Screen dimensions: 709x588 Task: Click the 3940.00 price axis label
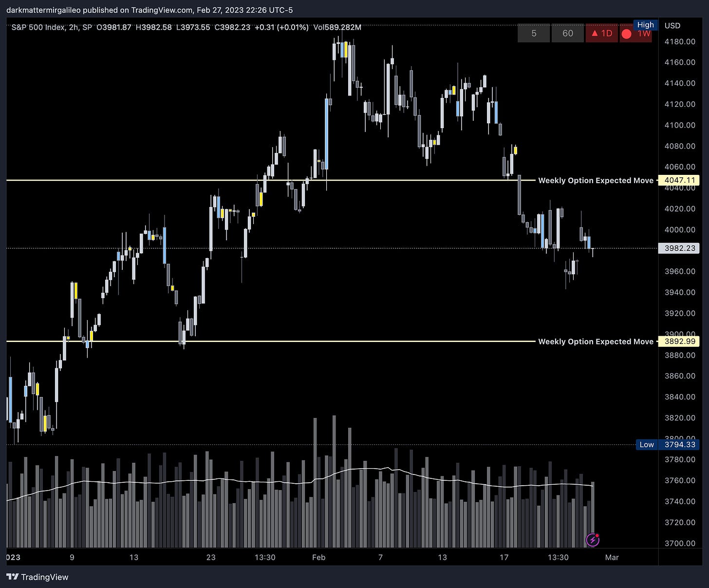pyautogui.click(x=680, y=292)
